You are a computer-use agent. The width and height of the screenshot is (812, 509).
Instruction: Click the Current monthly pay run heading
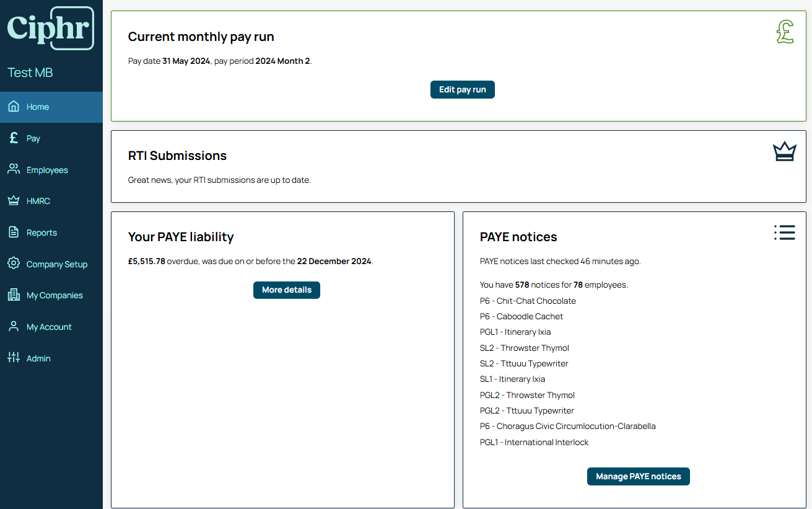pos(201,37)
